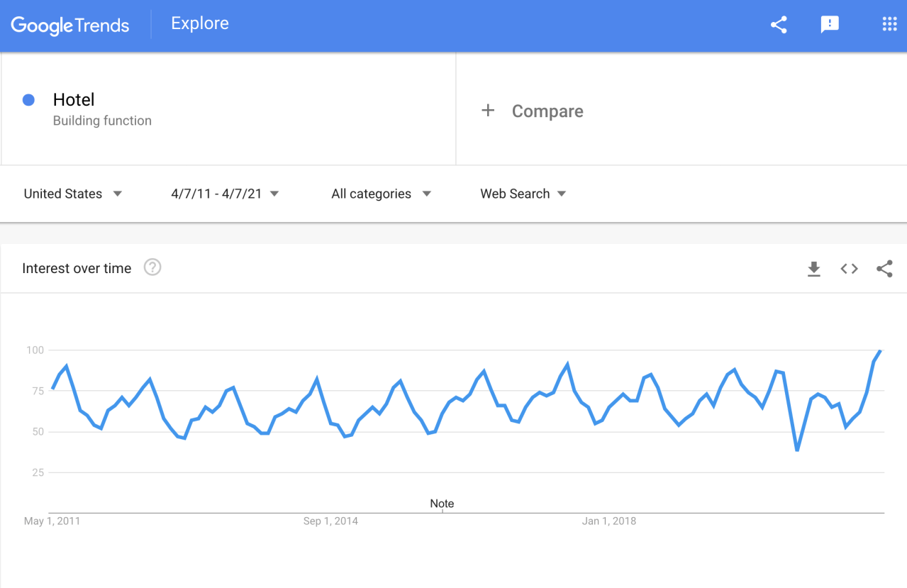Click the plus icon next to Compare
Viewport: 907px width, 588px height.
[x=488, y=110]
